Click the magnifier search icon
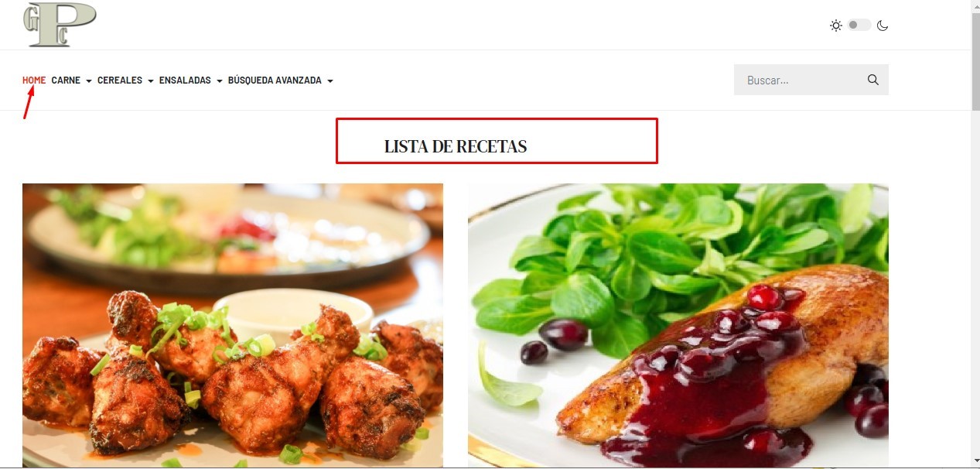The height and width of the screenshot is (469, 980). 873,80
